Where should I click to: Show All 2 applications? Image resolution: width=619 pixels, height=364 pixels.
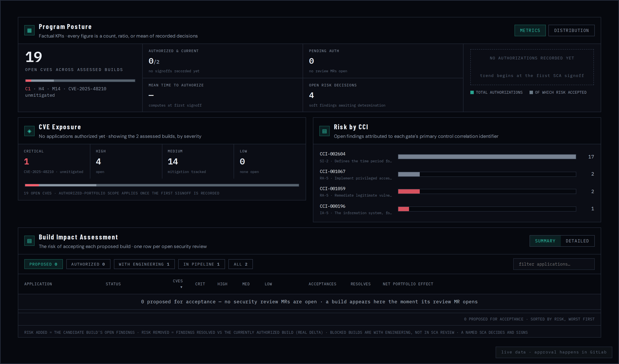pos(241,264)
